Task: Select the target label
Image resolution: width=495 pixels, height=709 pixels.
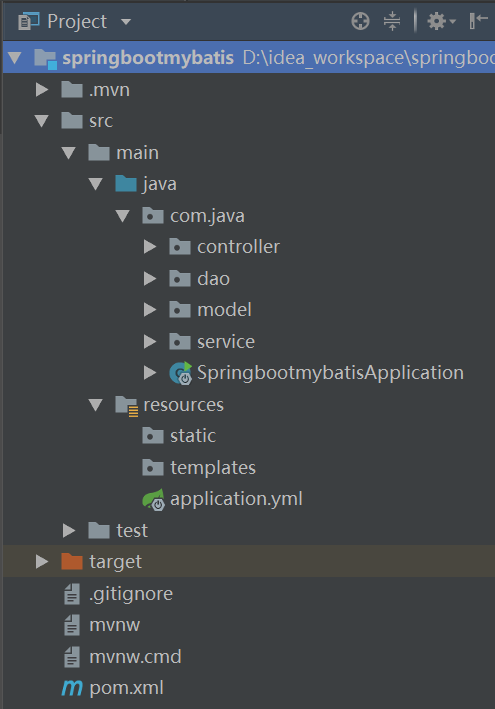Action: (116, 562)
